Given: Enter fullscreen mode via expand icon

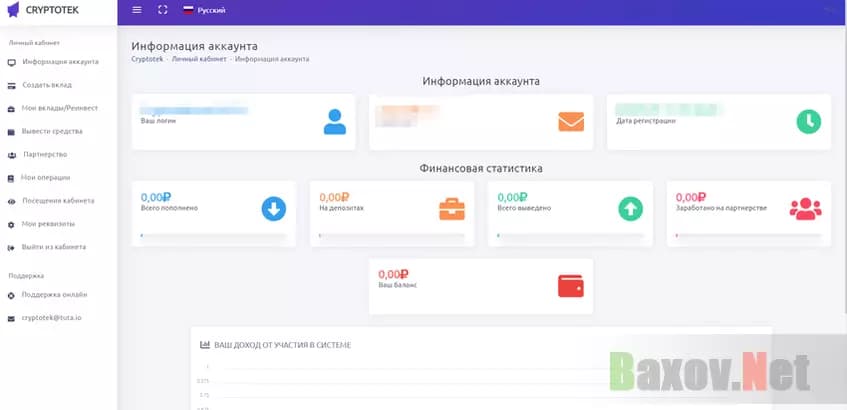Looking at the screenshot, I should pyautogui.click(x=163, y=10).
